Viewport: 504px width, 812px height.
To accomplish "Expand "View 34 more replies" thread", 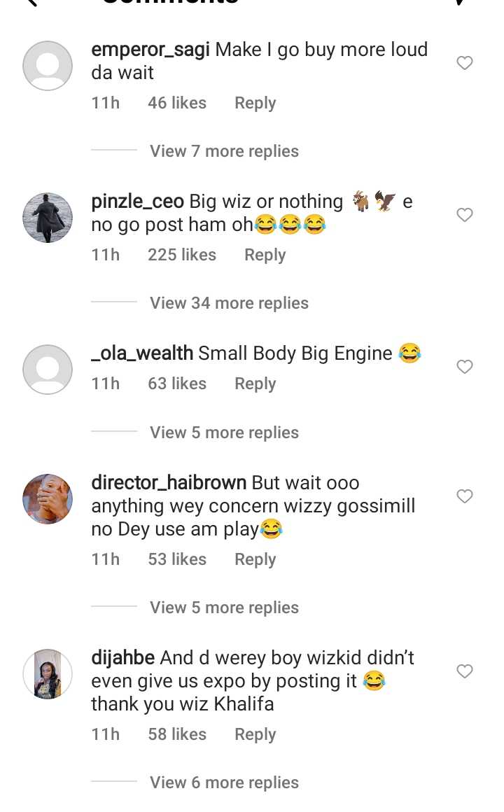I will (x=229, y=303).
